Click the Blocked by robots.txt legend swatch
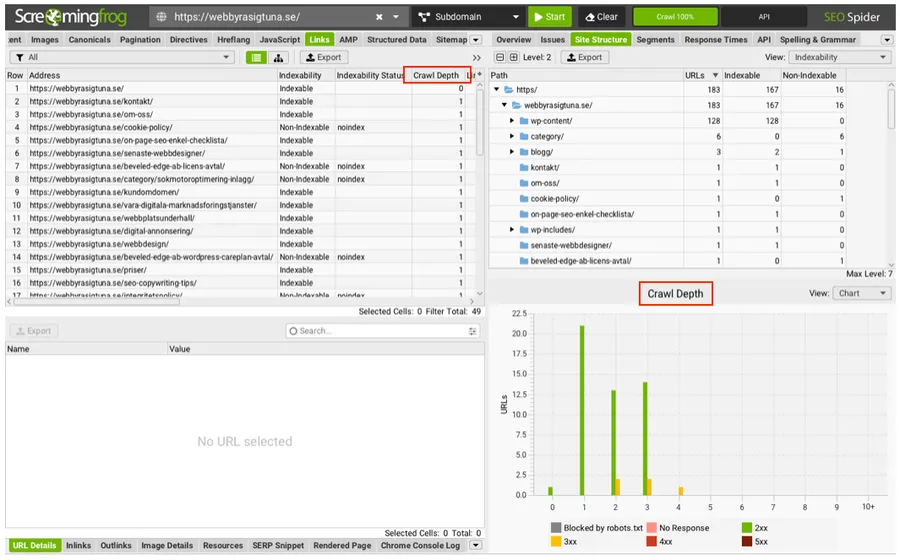900x560 pixels. (x=556, y=528)
